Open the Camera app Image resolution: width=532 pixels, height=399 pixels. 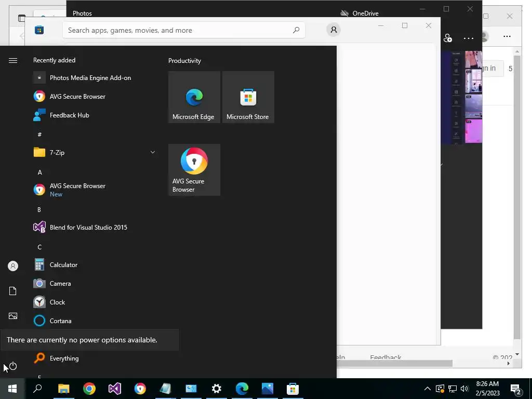point(95,283)
